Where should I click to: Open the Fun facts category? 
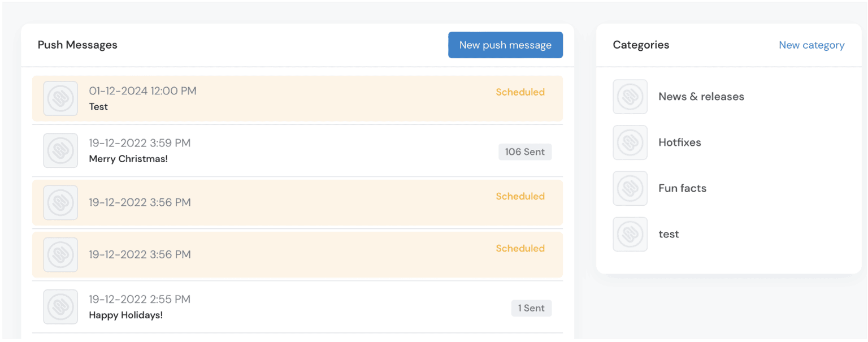682,188
